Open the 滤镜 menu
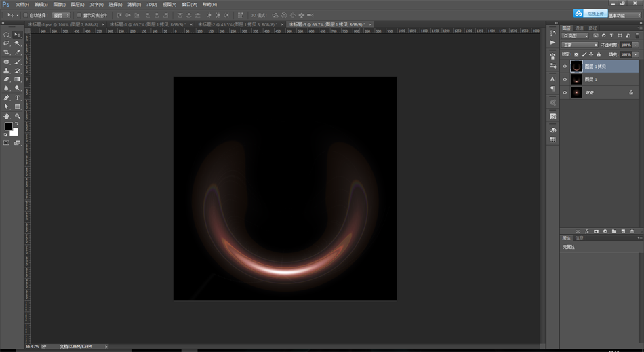 pos(134,4)
